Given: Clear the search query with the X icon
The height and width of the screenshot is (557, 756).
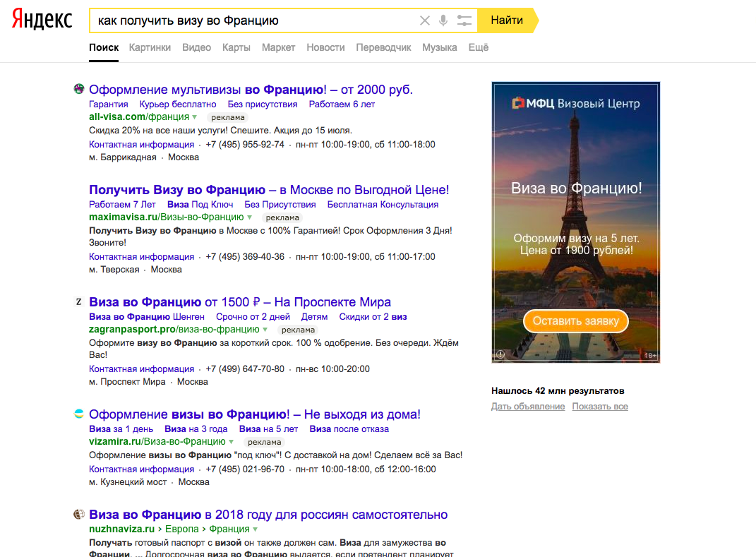Looking at the screenshot, I should 425,20.
